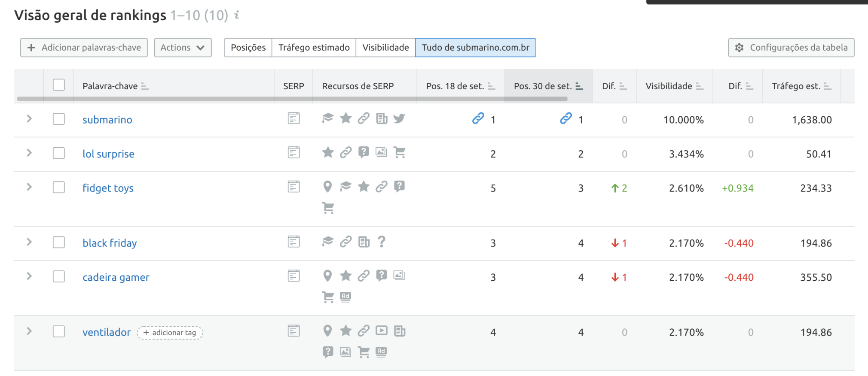Image resolution: width=868 pixels, height=376 pixels.
Task: Sort by Pos. 30 de set. column
Action: pyautogui.click(x=548, y=86)
